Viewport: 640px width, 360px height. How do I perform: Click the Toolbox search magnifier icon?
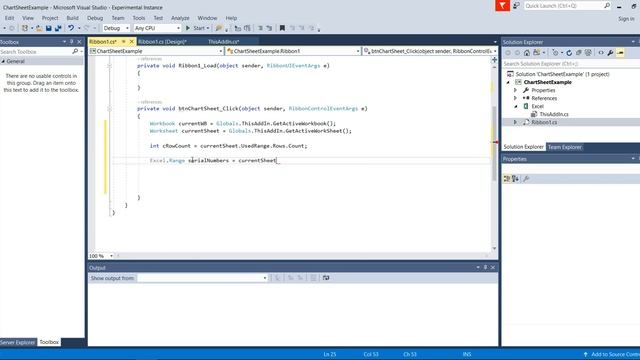pyautogui.click(x=75, y=52)
